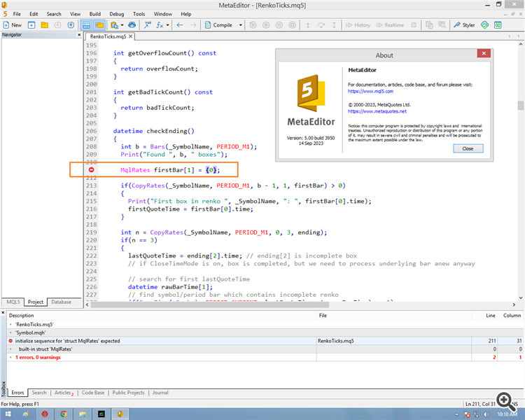Click the Step Out debug icon
This screenshot has width=525, height=420.
(x=334, y=25)
